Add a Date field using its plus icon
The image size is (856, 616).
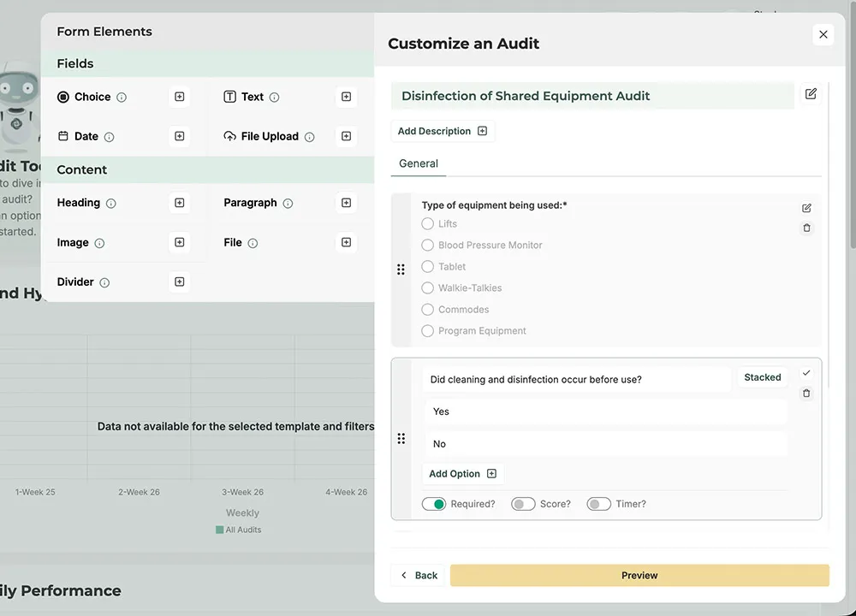(x=179, y=136)
